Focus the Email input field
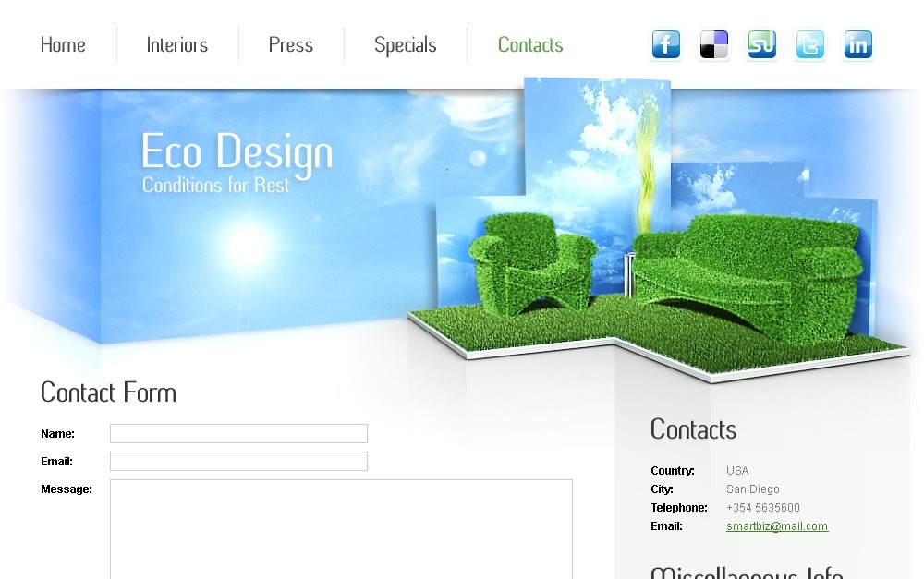 238,461
